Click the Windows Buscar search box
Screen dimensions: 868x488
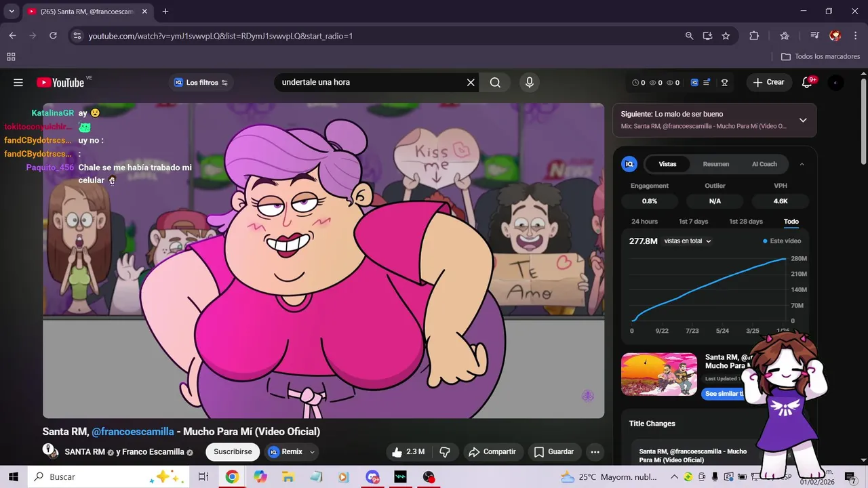click(108, 477)
